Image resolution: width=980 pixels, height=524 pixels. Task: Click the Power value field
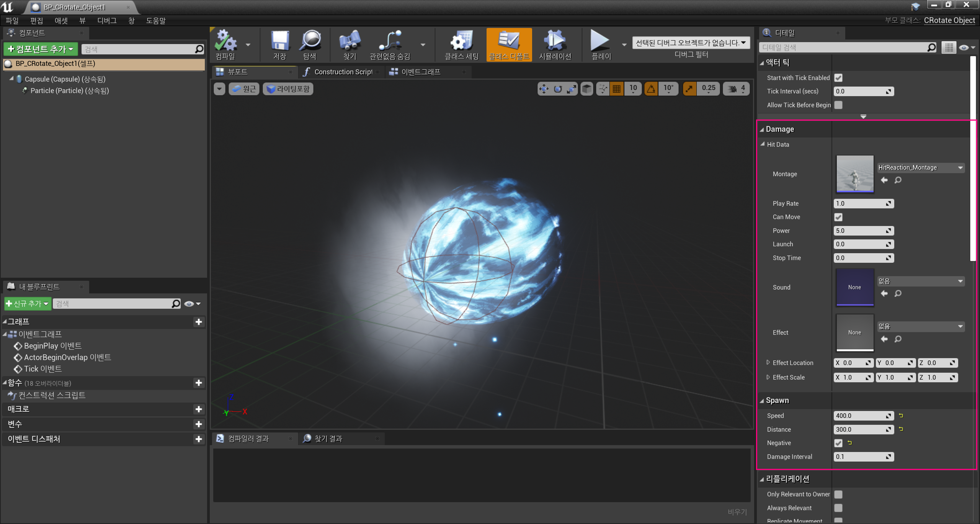(860, 231)
